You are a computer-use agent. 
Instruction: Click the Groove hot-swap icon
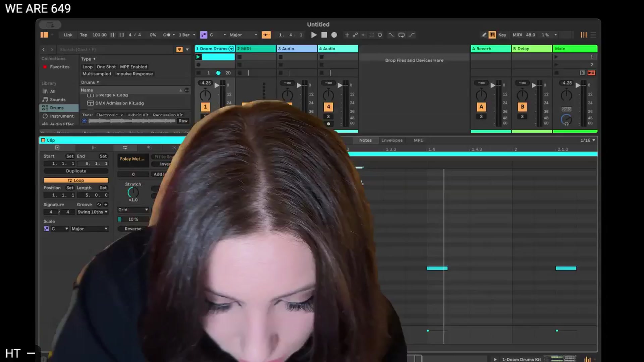pos(99,204)
